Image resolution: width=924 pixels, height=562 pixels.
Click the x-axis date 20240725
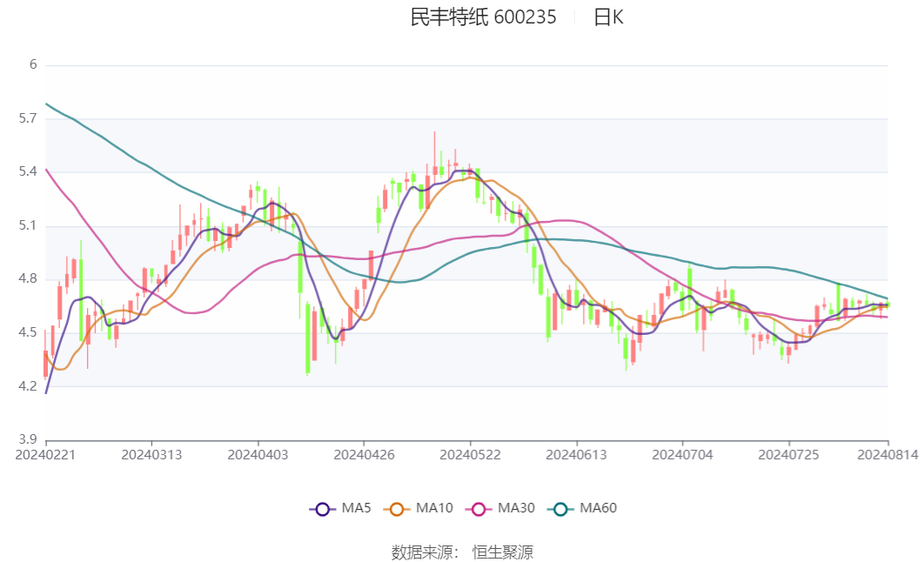pos(788,455)
